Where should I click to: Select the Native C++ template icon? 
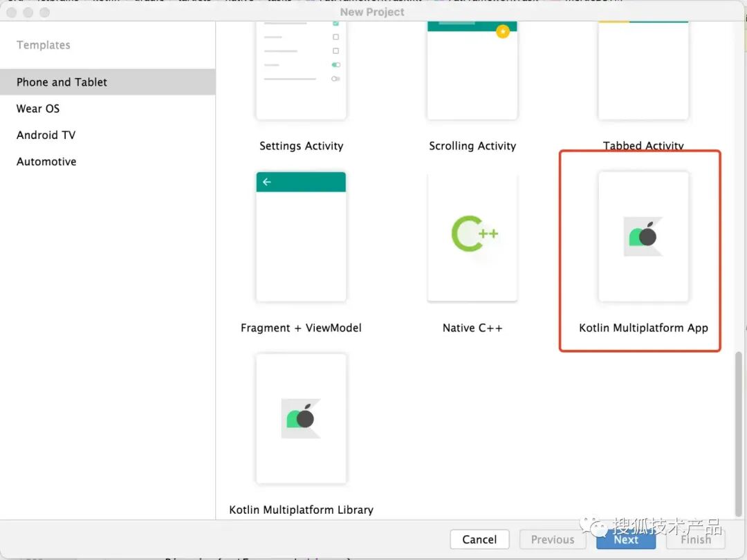coord(472,236)
